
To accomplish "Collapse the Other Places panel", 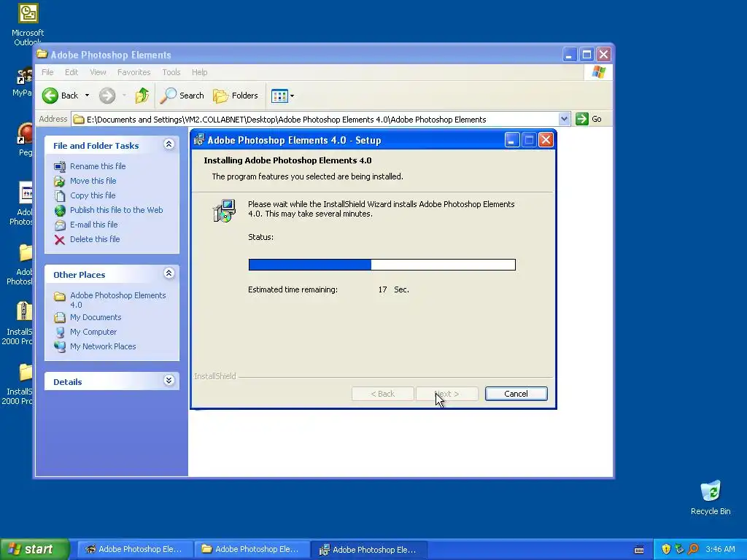I will pyautogui.click(x=169, y=273).
